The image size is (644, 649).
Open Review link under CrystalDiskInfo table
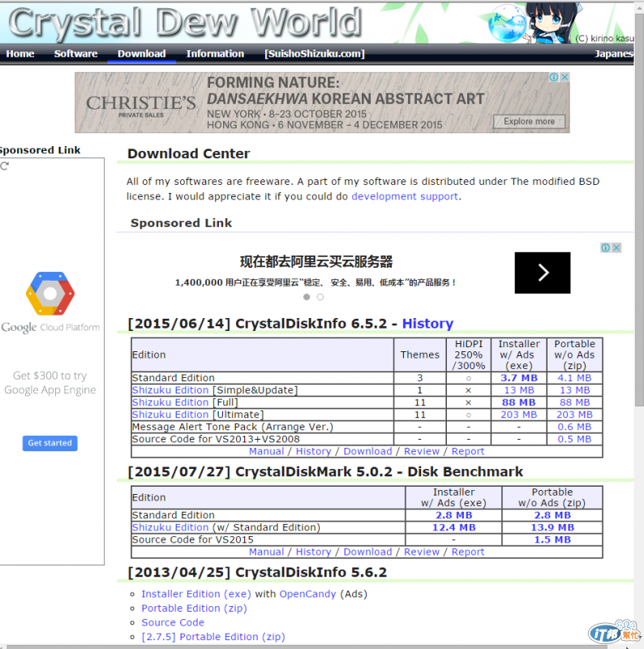pyautogui.click(x=421, y=451)
